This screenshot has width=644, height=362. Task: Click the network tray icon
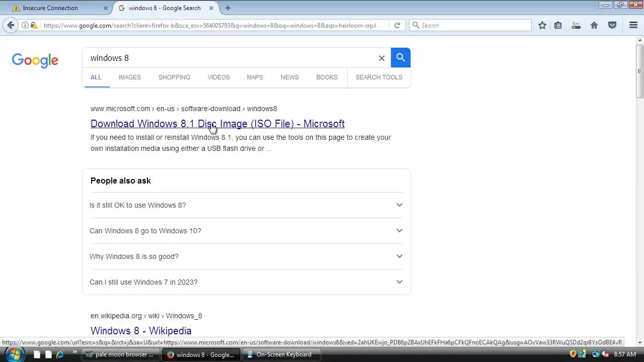tap(596, 354)
